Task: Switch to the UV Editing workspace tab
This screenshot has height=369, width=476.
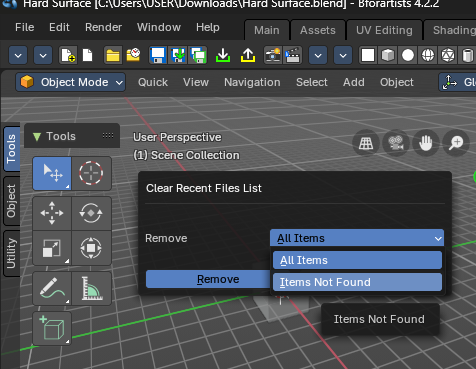Action: pos(384,30)
